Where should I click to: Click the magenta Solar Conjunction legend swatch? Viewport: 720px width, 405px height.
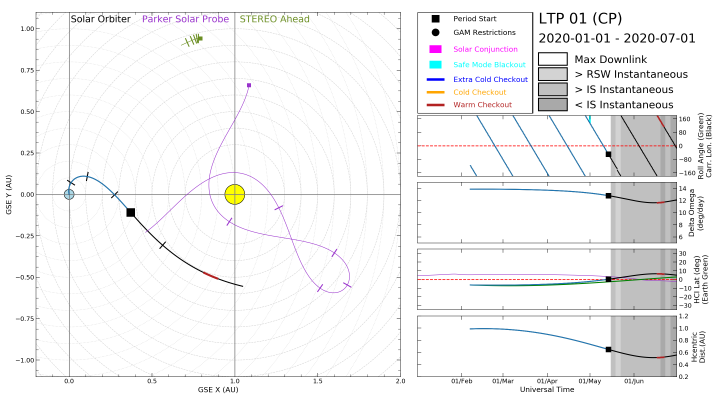coord(435,49)
